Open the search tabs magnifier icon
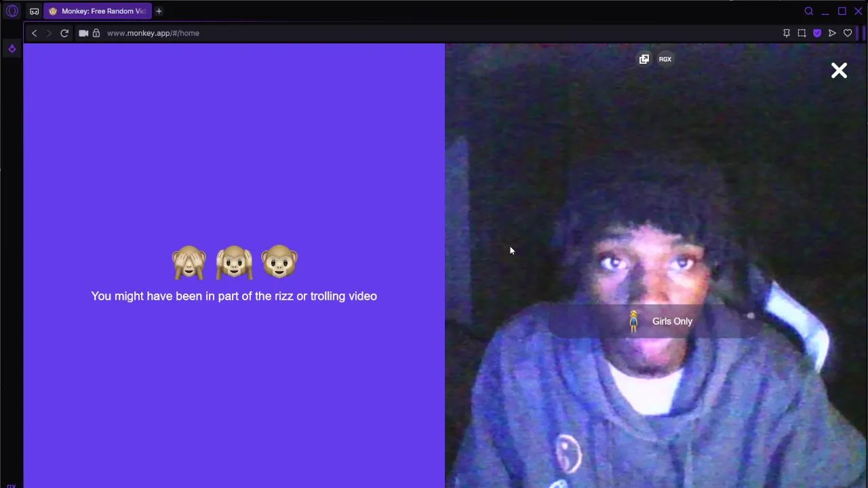Screen dimensions: 868x488 tap(808, 11)
